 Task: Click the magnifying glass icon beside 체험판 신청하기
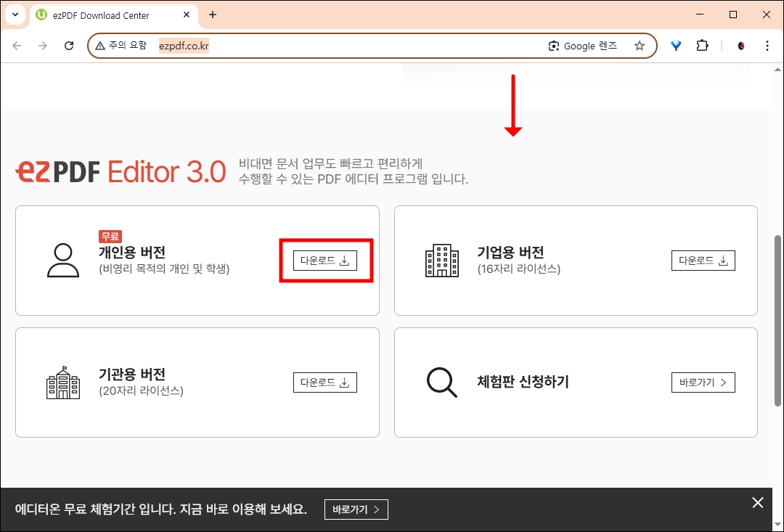[x=441, y=382]
